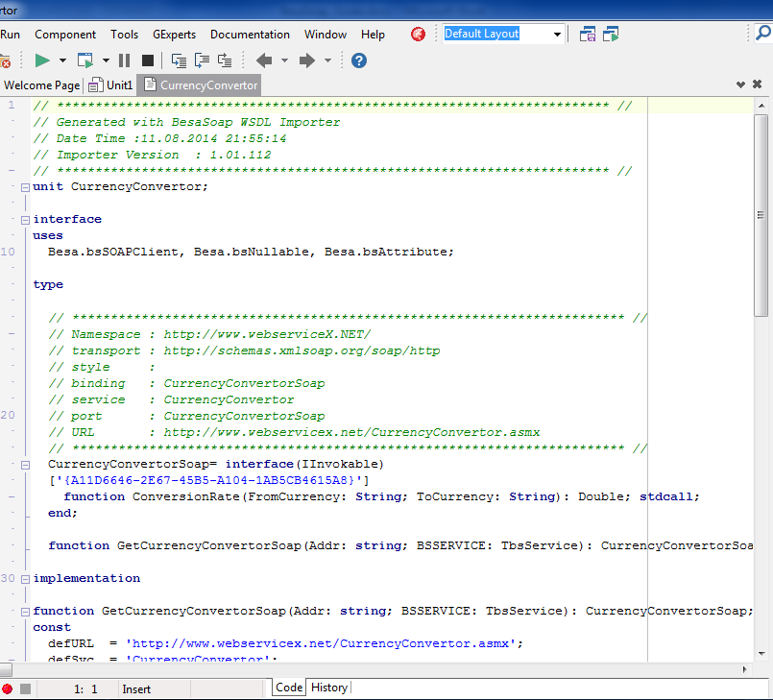Open the Documentation menu
This screenshot has height=700, width=773.
(x=250, y=35)
